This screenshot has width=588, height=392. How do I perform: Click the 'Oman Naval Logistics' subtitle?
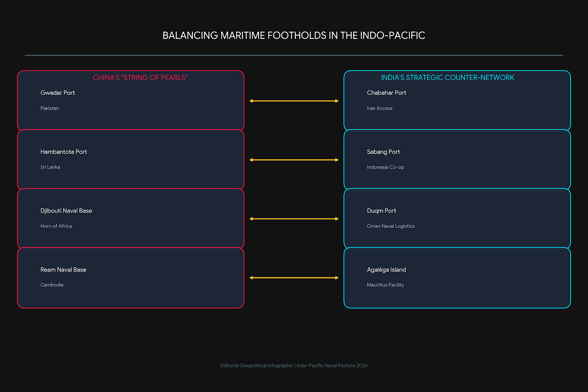(391, 226)
